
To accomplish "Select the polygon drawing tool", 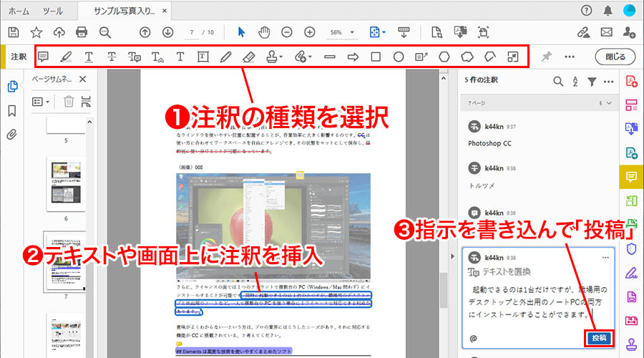I will click(x=444, y=57).
